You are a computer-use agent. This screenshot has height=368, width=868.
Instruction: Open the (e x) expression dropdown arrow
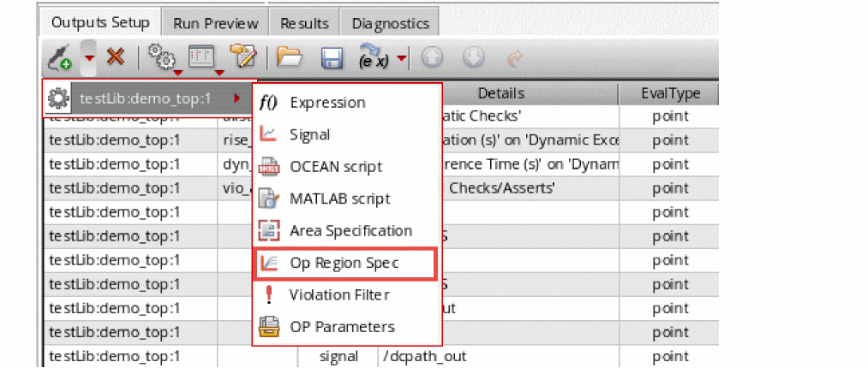(x=401, y=57)
